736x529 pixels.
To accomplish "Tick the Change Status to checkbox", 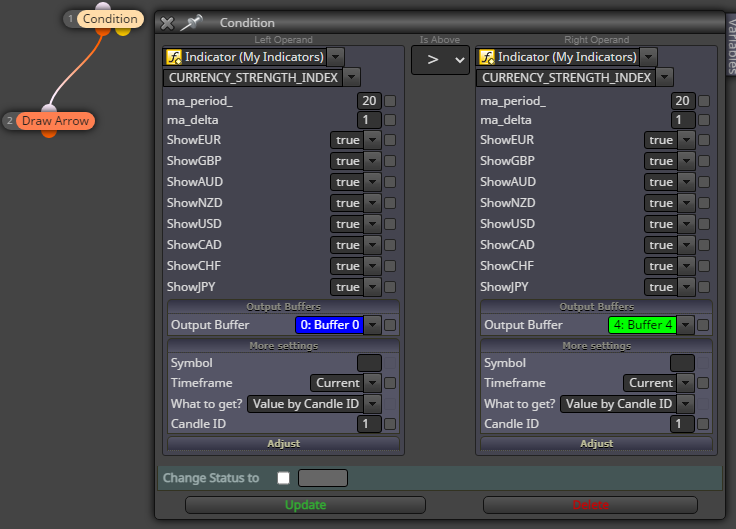I will (x=284, y=478).
